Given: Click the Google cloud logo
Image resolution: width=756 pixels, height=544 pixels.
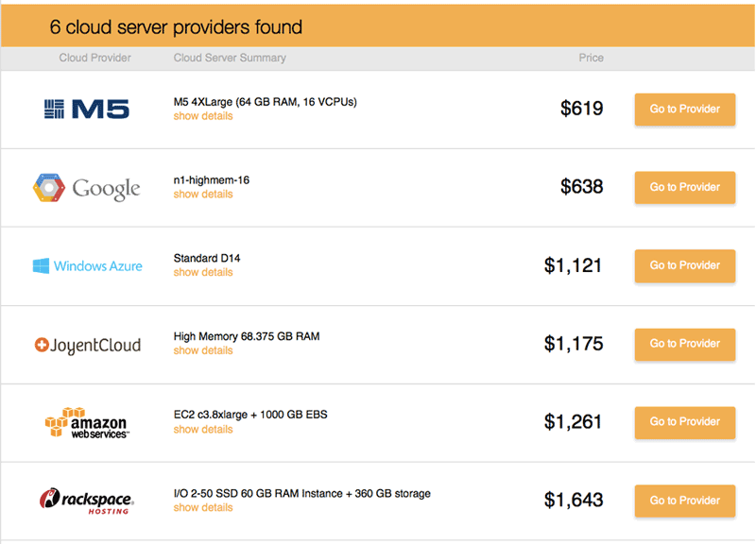Looking at the screenshot, I should pyautogui.click(x=86, y=188).
